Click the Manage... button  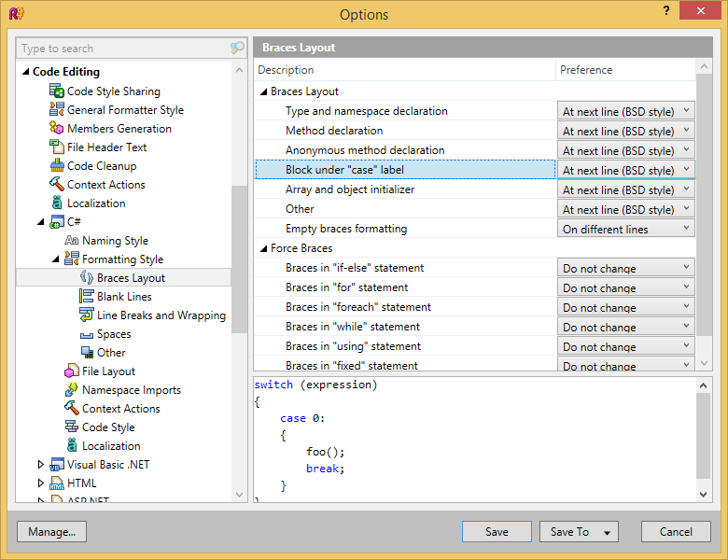[51, 531]
